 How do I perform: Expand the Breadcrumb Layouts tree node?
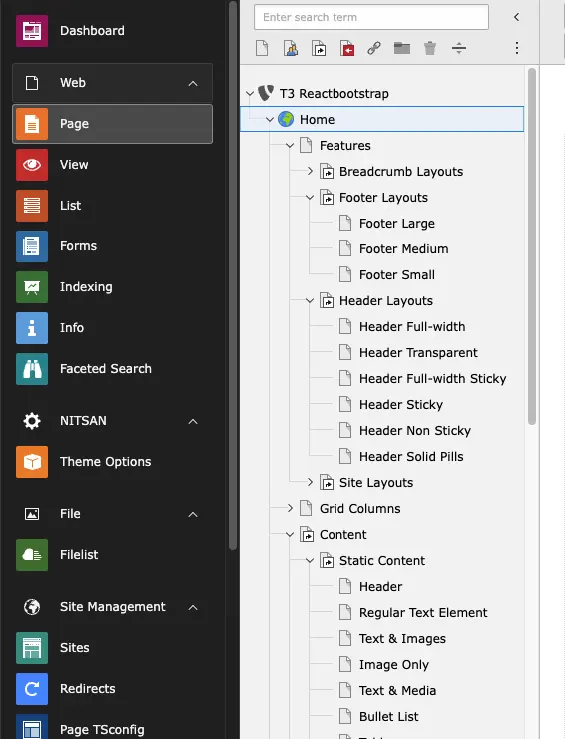[x=310, y=171]
